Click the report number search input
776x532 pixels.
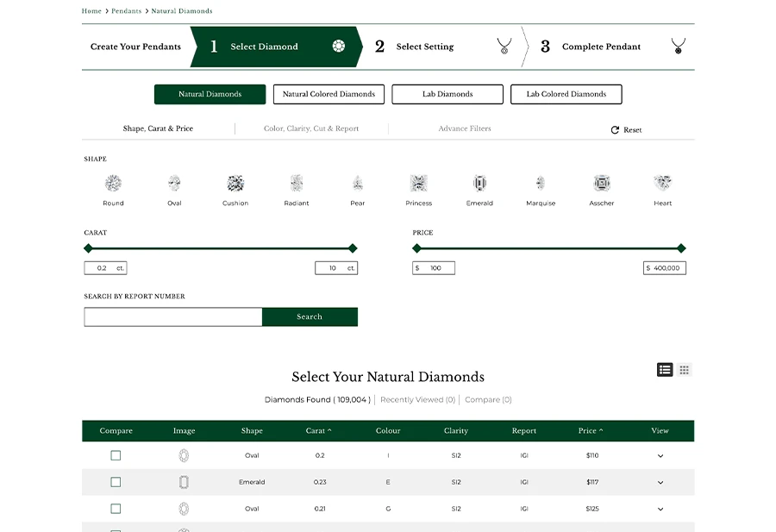173,316
